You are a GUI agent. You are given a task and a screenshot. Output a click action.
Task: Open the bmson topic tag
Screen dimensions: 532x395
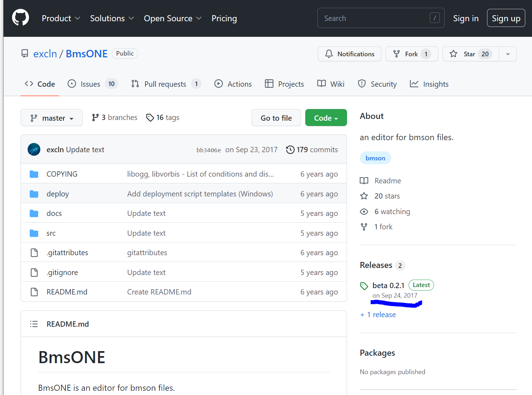click(375, 158)
